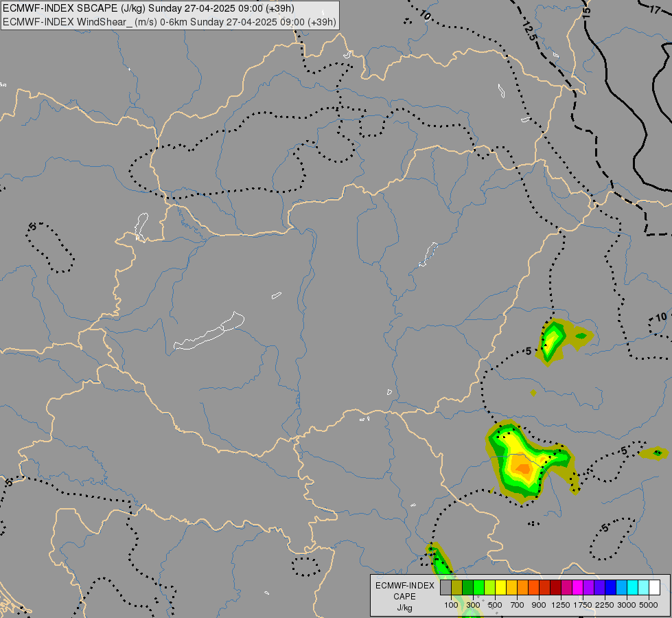Image resolution: width=672 pixels, height=618 pixels.
Task: Select the dark maroon red legend swatch
Action: click(x=555, y=588)
